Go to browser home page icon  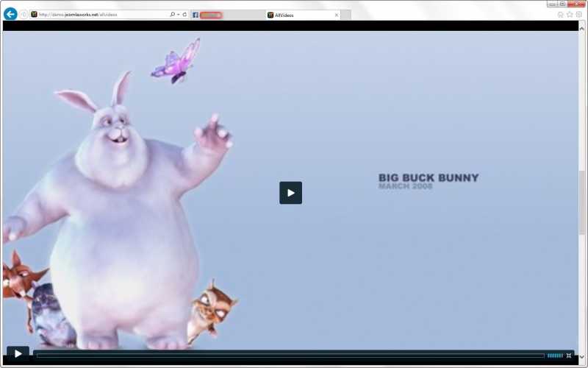point(560,15)
